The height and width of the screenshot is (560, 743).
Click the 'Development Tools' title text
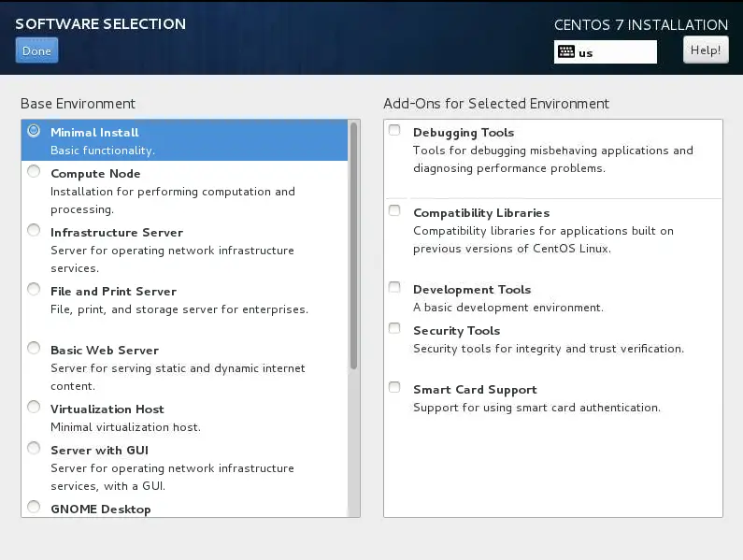472,289
